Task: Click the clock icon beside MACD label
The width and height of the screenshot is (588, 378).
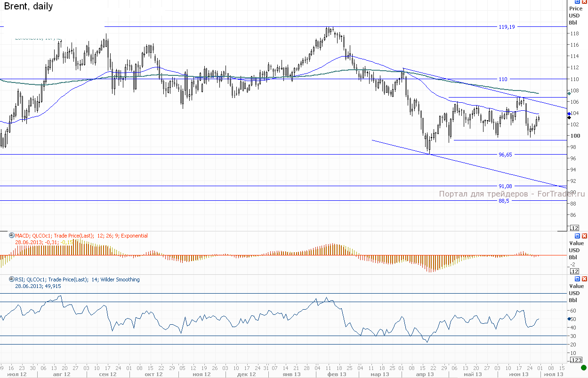Action: pyautogui.click(x=12, y=235)
